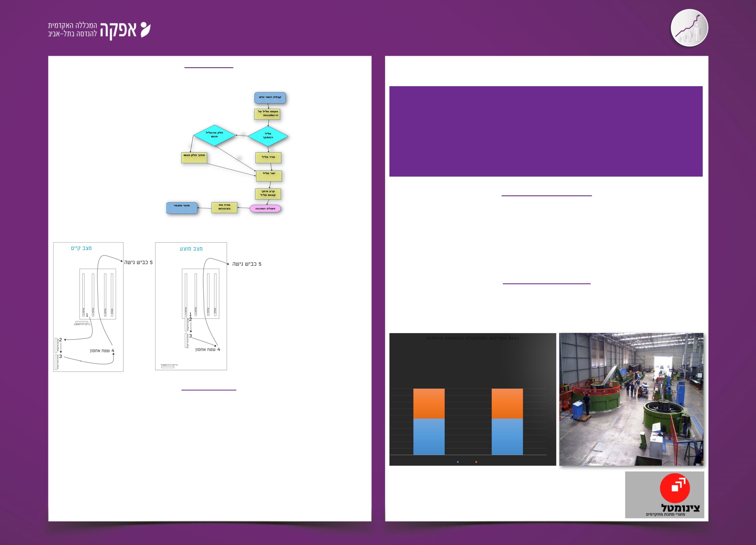Screen dimensions: 756x545
Task: Click '5 כביש גישה' beside the proposed-state layout
Action: tap(247, 264)
